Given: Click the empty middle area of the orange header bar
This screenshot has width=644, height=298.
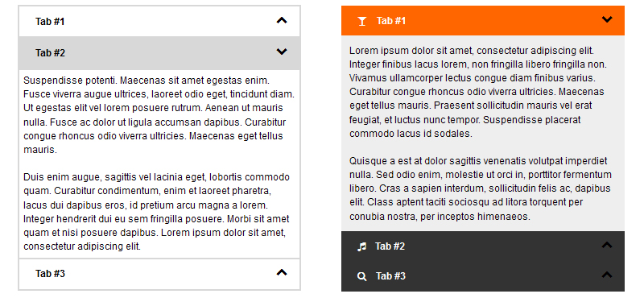Looking at the screenshot, I should pyautogui.click(x=503, y=21).
